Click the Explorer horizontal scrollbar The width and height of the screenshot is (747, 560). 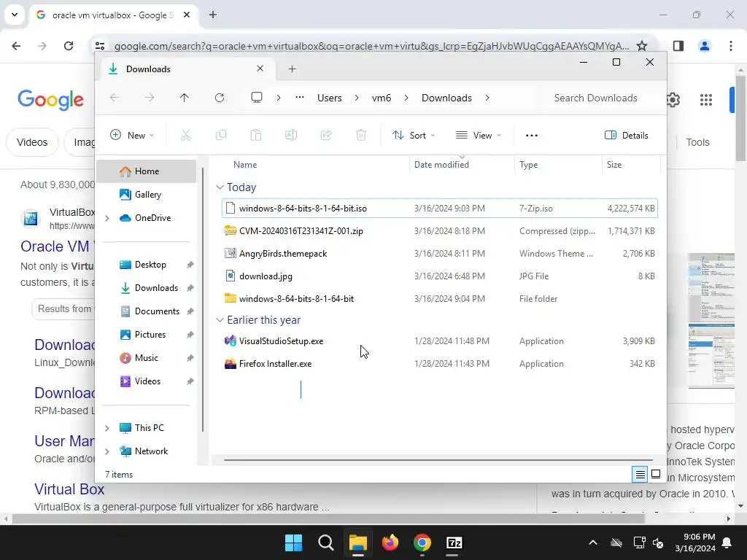click(438, 460)
